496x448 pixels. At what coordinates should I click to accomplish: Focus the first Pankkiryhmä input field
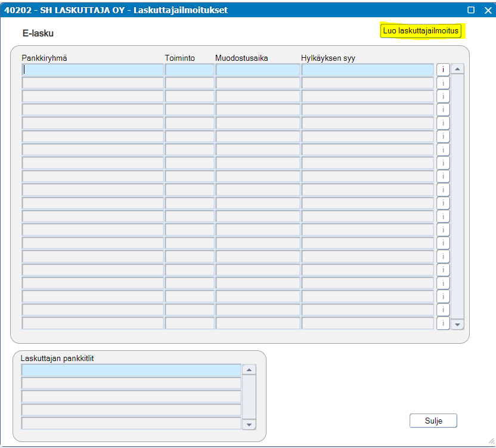pyautogui.click(x=92, y=70)
